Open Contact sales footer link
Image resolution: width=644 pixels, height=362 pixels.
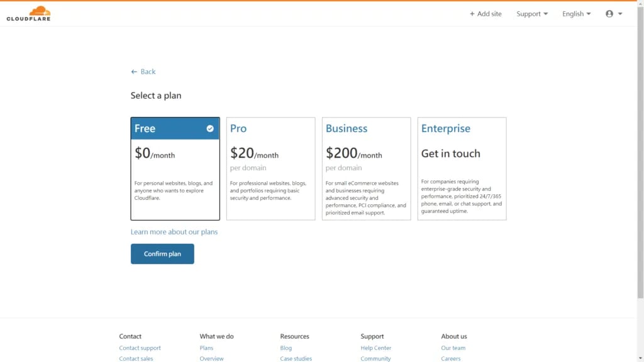136,358
